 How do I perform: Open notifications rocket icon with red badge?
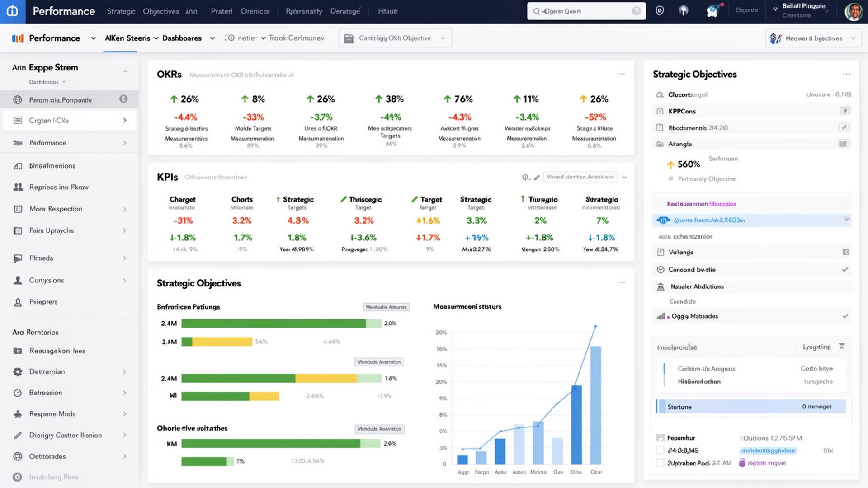pos(713,11)
